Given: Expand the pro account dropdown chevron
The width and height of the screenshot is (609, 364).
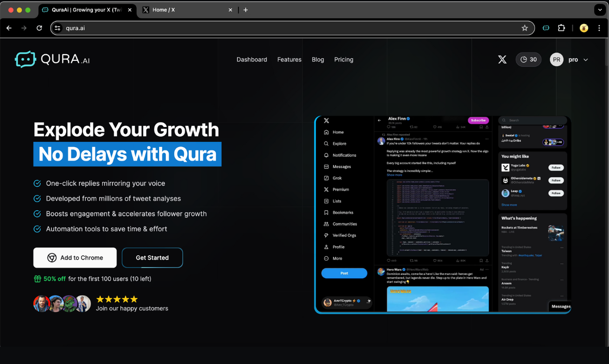Looking at the screenshot, I should click(x=586, y=60).
